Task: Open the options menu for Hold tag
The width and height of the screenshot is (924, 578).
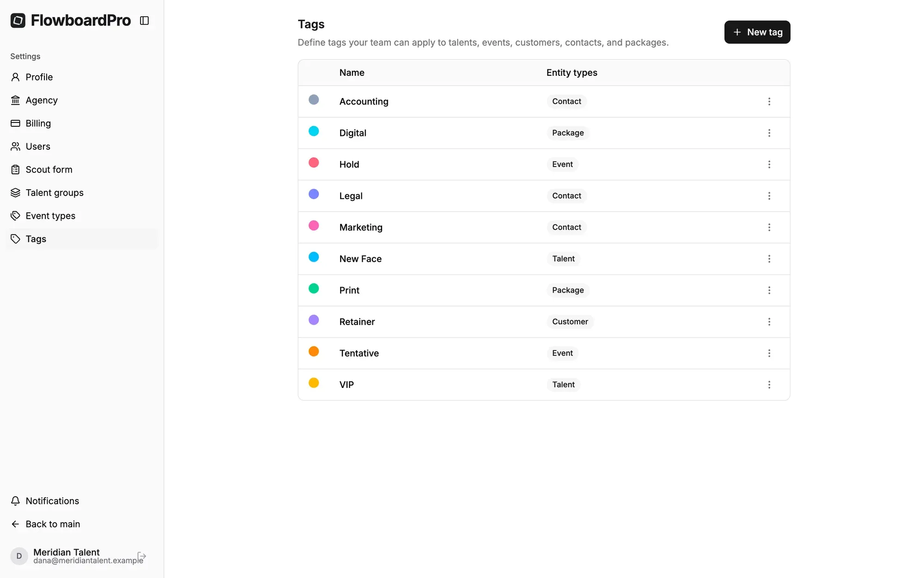Action: pos(769,164)
